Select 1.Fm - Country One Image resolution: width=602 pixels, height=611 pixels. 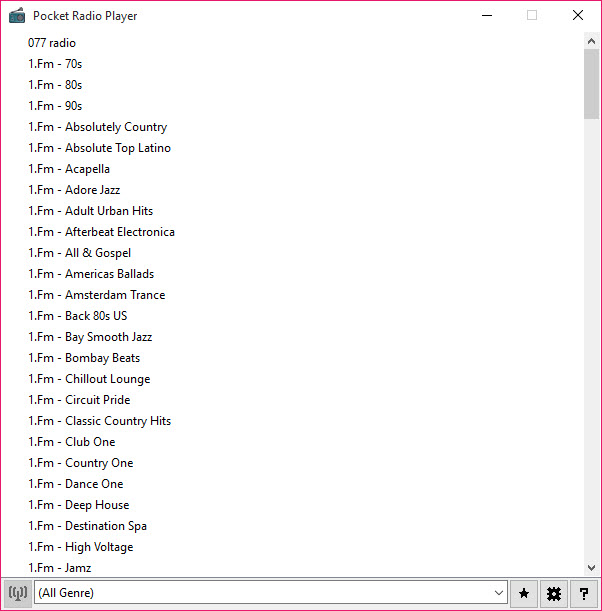click(x=81, y=463)
